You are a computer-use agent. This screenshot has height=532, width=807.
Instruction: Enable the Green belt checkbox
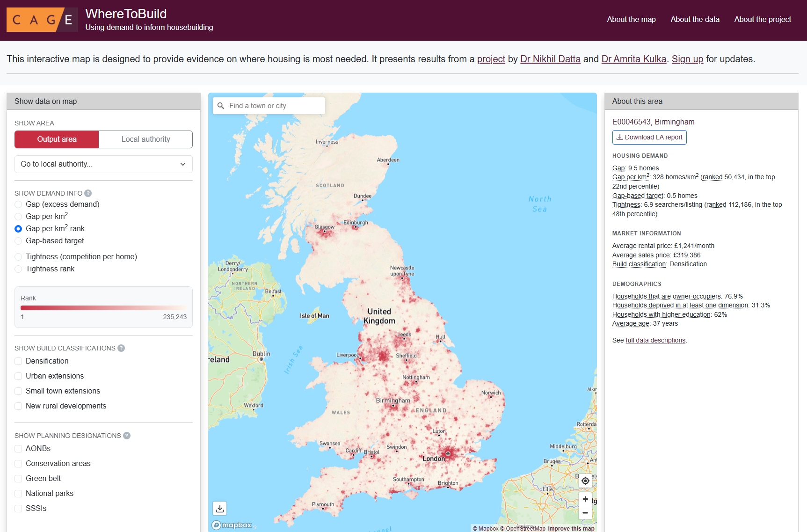(18, 479)
